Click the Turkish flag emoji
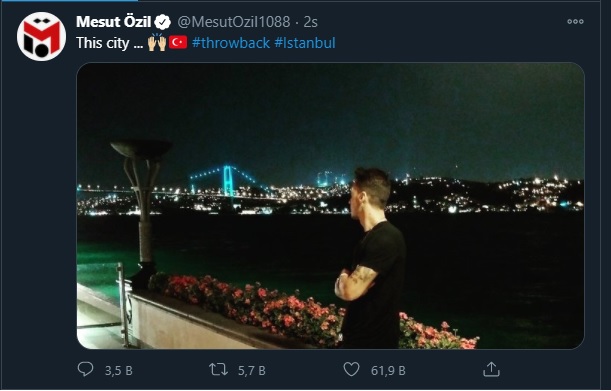Screen dimensions: 611x391 178,42
